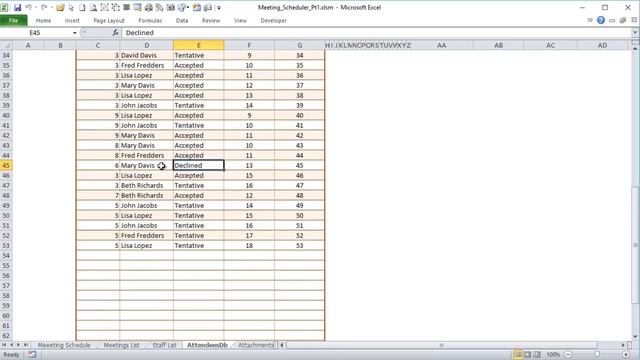Click the camera icon in quick access toolbar

[171, 8]
